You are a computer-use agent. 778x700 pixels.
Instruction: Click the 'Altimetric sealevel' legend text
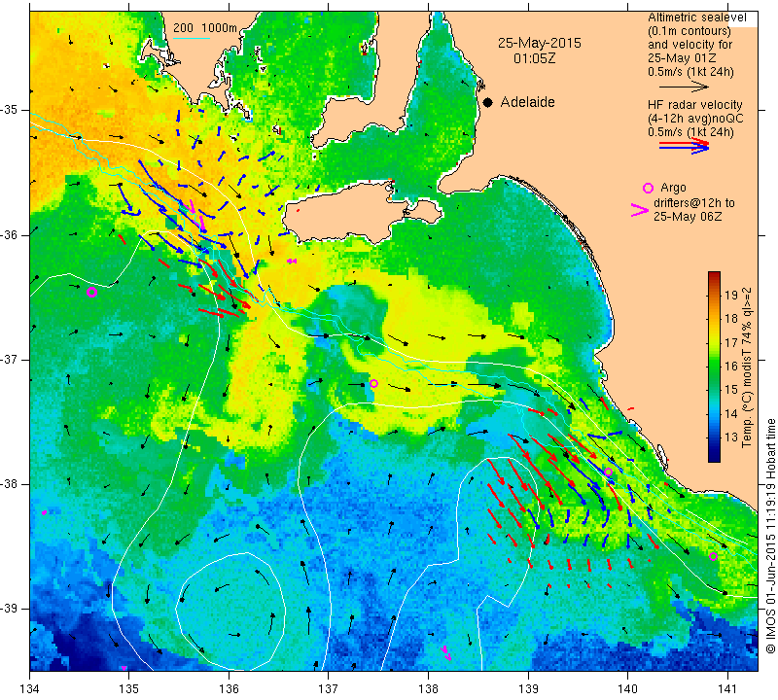click(x=696, y=17)
